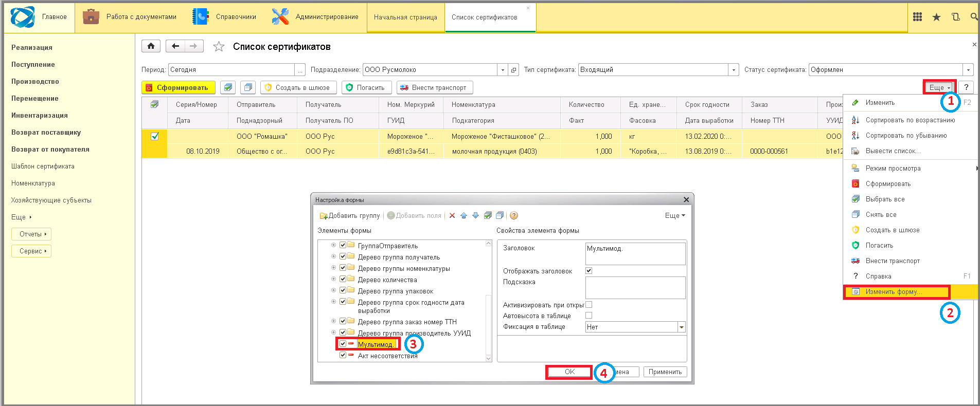The height and width of the screenshot is (406, 980).
Task: Open help icon in form settings dialog
Action: tap(514, 215)
